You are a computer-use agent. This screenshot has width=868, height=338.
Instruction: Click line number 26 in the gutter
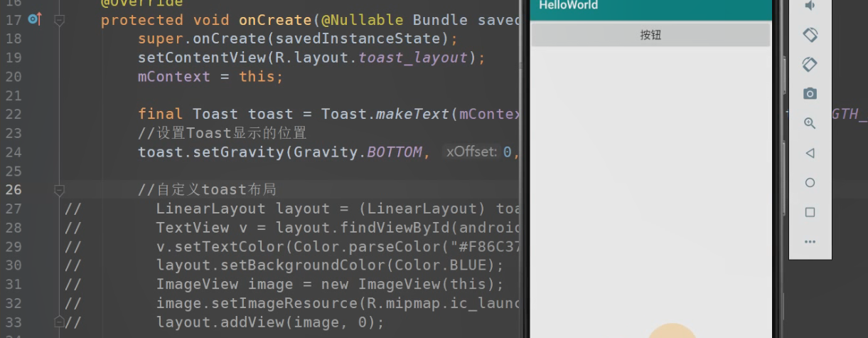pos(14,190)
